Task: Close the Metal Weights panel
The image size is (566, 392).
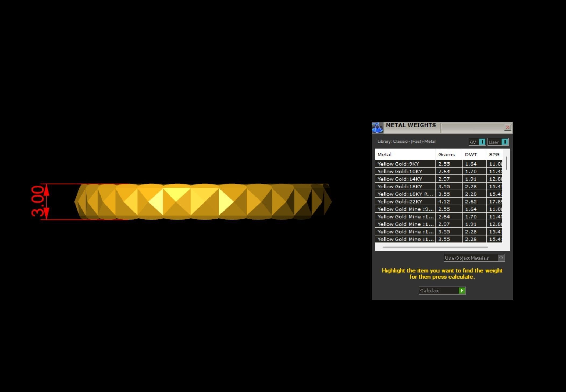Action: coord(507,127)
